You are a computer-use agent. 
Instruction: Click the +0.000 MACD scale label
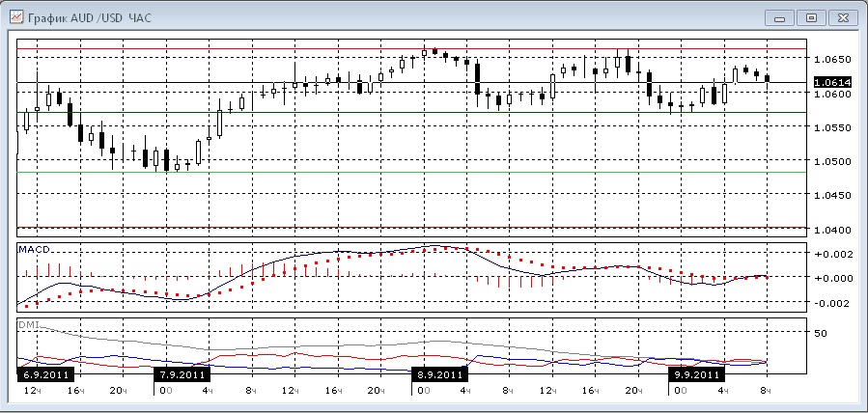coord(831,278)
